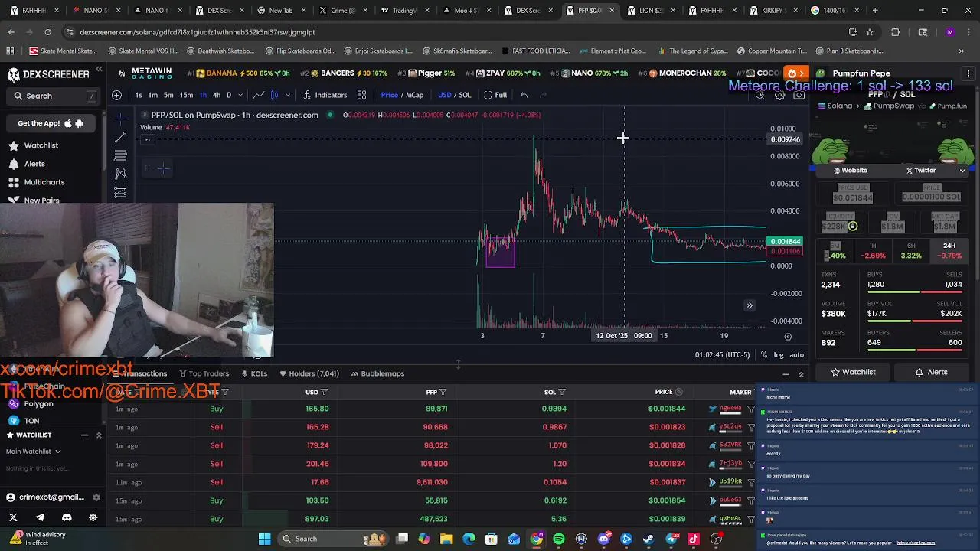Screen dimensions: 980x551
Task: Select the 24H stats period
Action: coord(949,251)
